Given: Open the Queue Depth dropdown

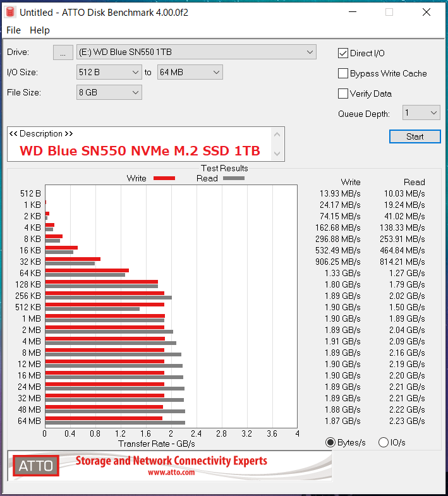Looking at the screenshot, I should coord(421,112).
